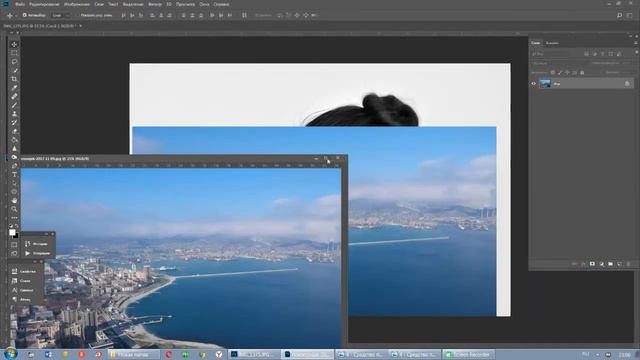
Task: Click the create new layer icon
Action: [619, 264]
